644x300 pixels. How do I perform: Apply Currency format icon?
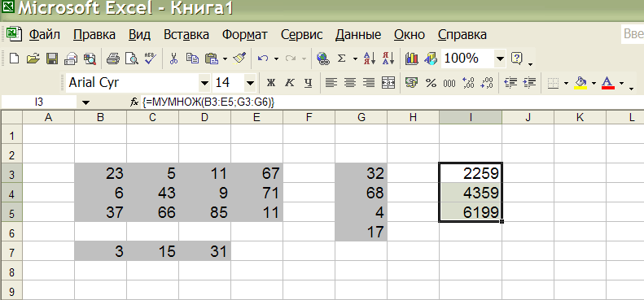tap(411, 82)
